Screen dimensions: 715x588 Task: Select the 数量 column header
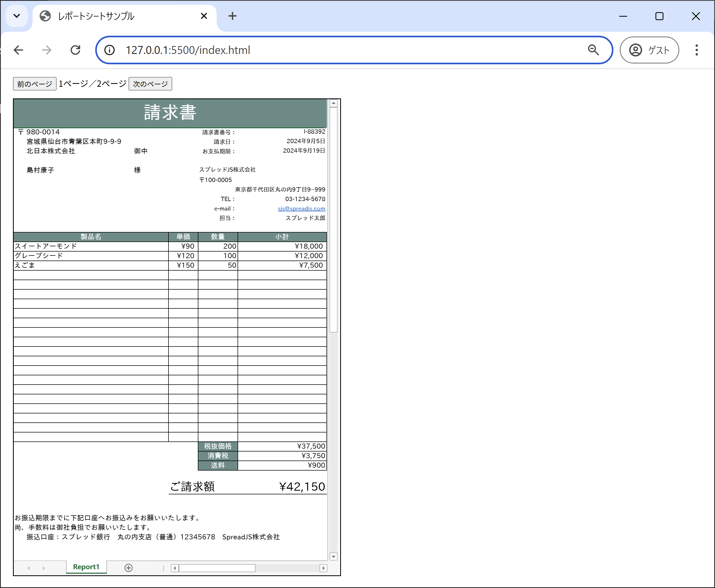click(x=218, y=237)
